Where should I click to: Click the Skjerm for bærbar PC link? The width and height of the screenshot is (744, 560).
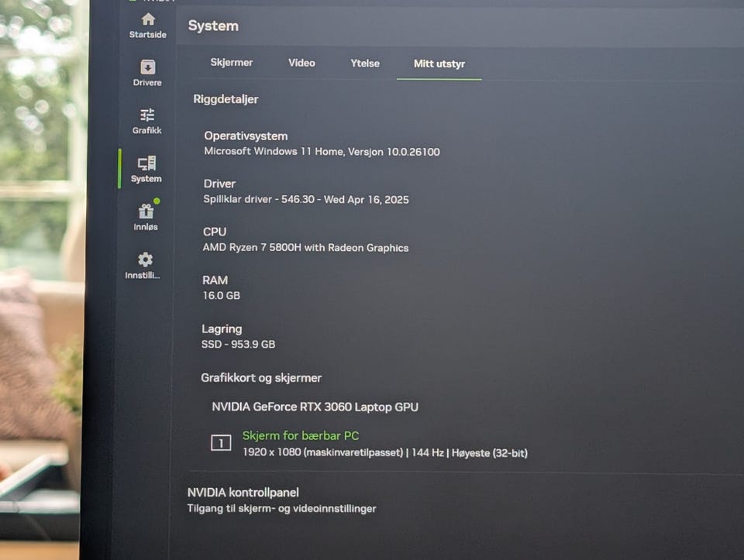point(301,435)
